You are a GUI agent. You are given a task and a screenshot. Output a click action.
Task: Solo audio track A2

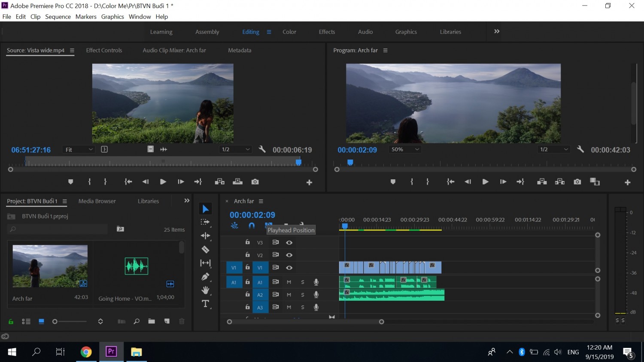point(303,295)
